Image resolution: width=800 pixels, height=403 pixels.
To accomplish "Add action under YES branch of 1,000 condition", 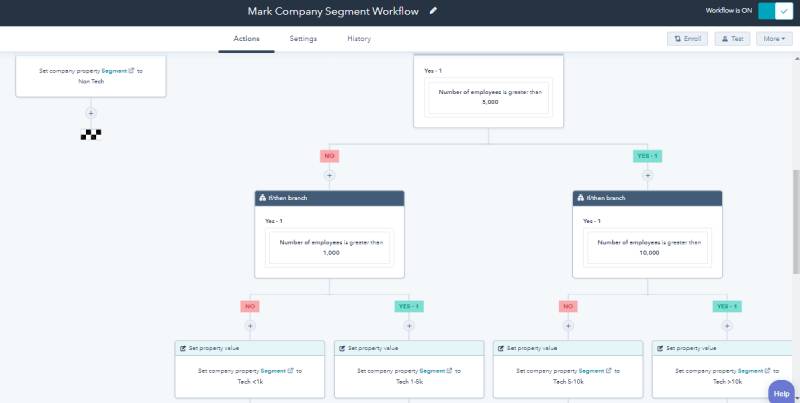I will coord(409,325).
